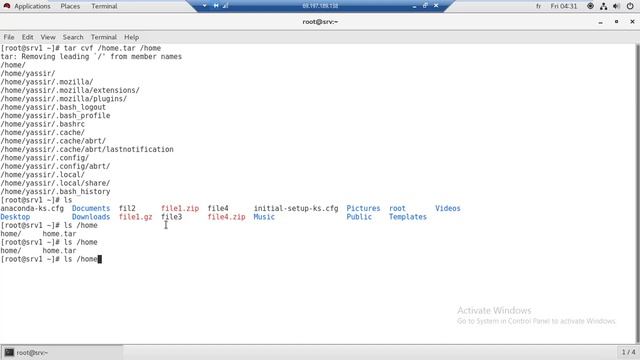
Task: Click the Videos directory name
Action: pyautogui.click(x=448, y=208)
